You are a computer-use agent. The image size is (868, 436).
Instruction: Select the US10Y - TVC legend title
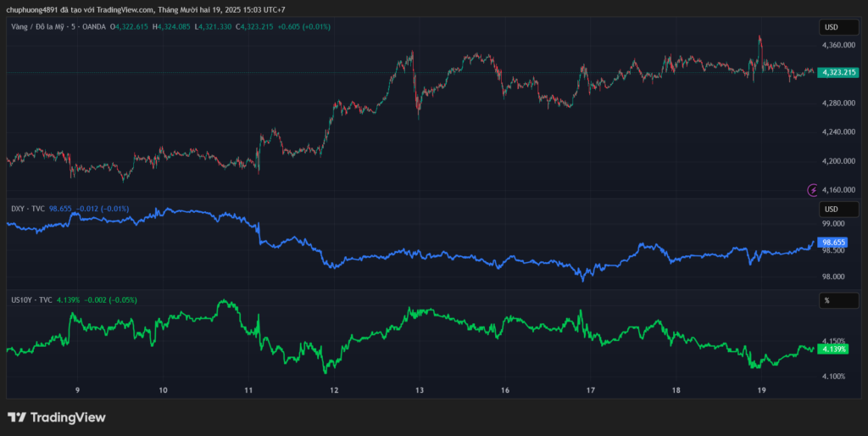[31, 299]
